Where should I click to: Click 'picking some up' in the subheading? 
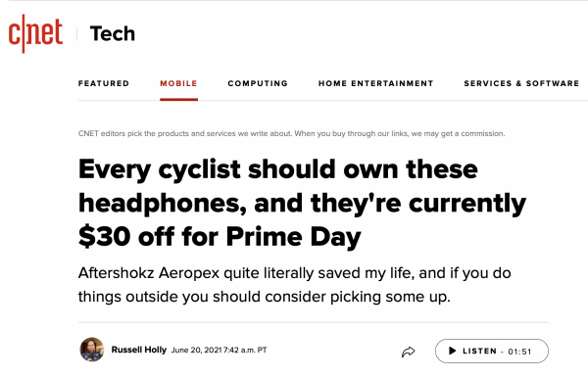pyautogui.click(x=390, y=297)
